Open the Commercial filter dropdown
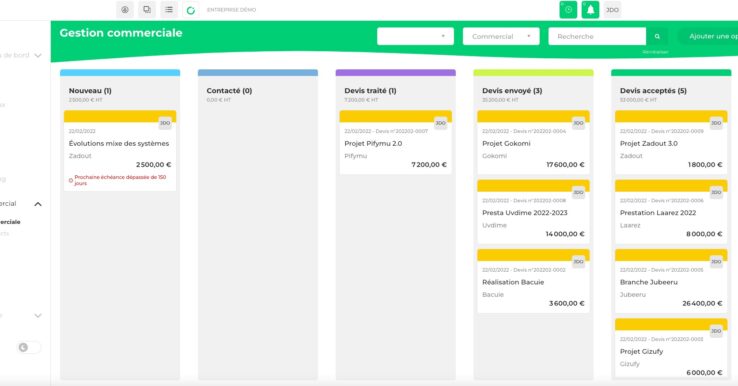738x386 pixels. tap(501, 36)
